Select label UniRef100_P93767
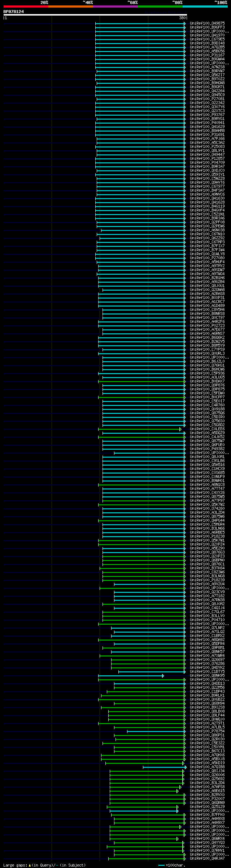This screenshot has height=868, width=231. pos(207,115)
